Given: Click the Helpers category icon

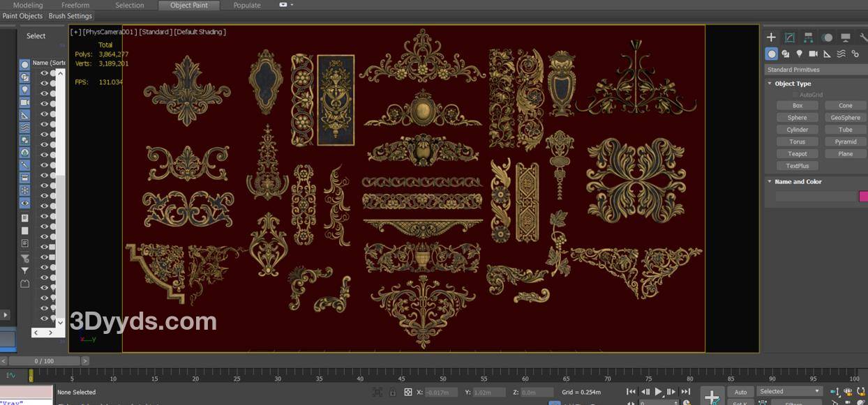Looking at the screenshot, I should 828,54.
